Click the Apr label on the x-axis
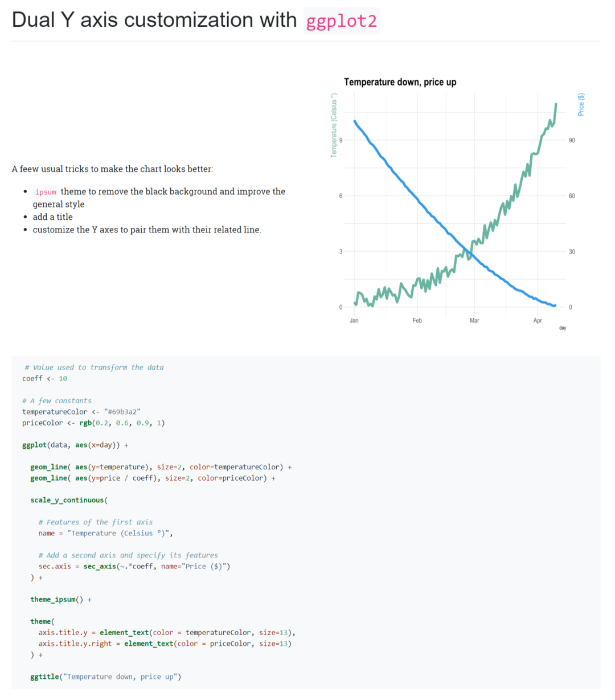The image size is (615, 700). pyautogui.click(x=538, y=321)
